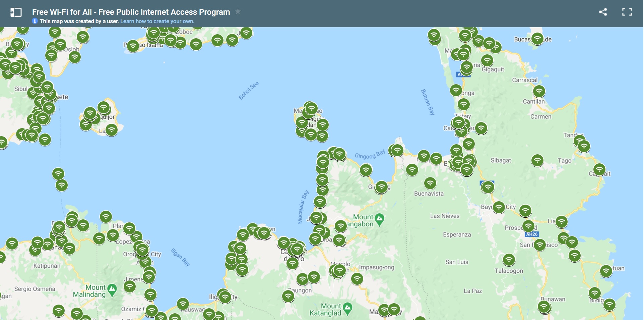Select the Wi-Fi marker at Sibagat
Screen dimensions: 644x320
coord(537,160)
